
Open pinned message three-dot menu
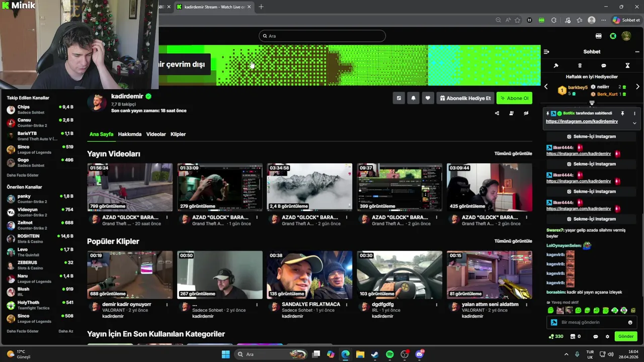pos(634,114)
